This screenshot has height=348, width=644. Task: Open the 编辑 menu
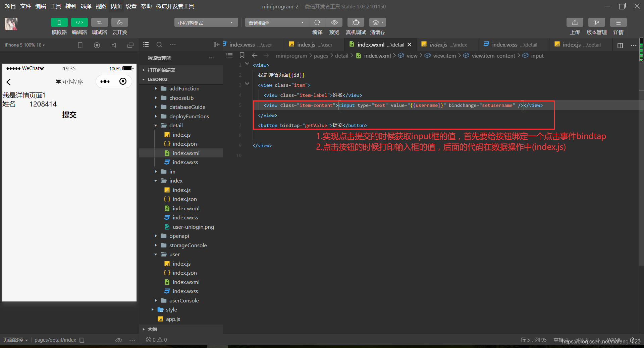[41, 6]
